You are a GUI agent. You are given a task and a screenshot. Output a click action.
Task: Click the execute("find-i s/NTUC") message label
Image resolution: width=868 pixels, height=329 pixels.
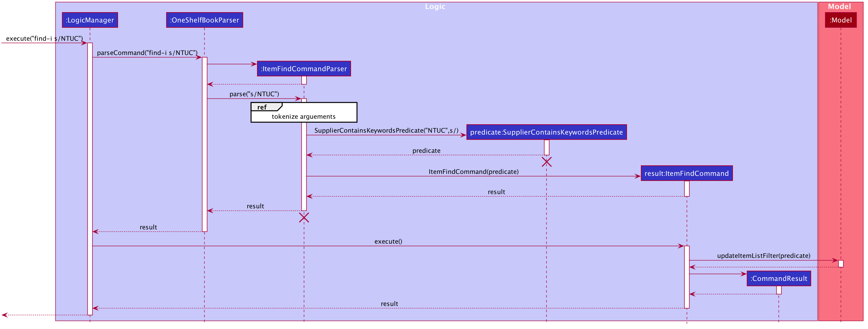[x=44, y=38]
